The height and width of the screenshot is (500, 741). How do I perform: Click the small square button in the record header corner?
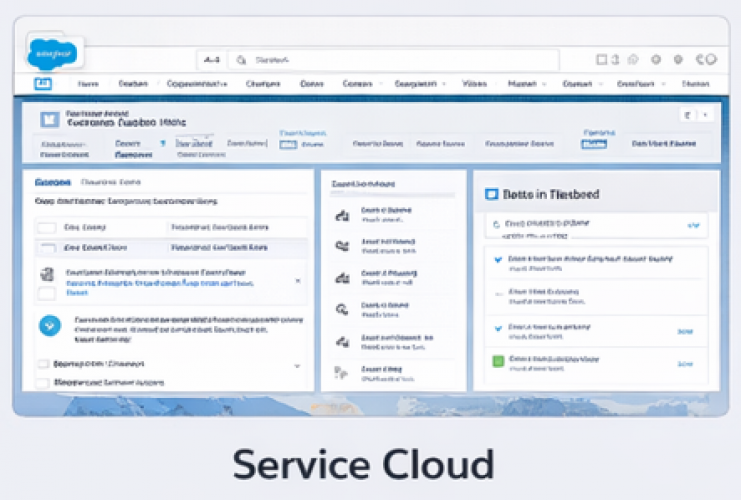tap(688, 115)
